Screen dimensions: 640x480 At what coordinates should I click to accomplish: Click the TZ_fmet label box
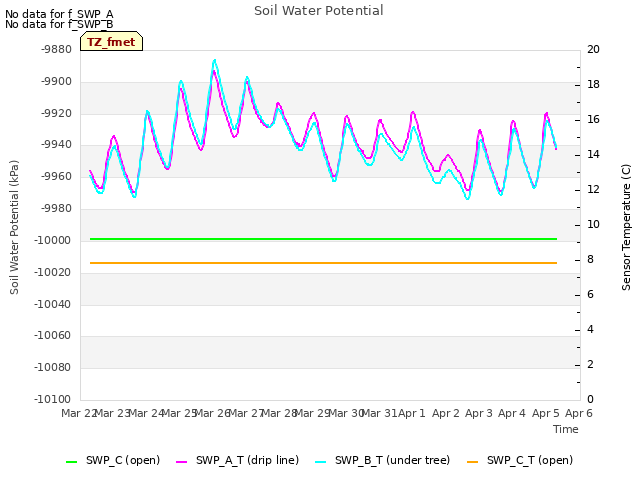pos(111,42)
